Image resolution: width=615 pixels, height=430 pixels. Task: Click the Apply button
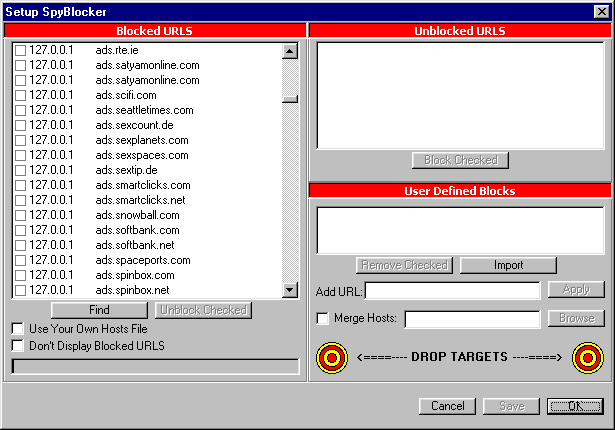tap(576, 290)
